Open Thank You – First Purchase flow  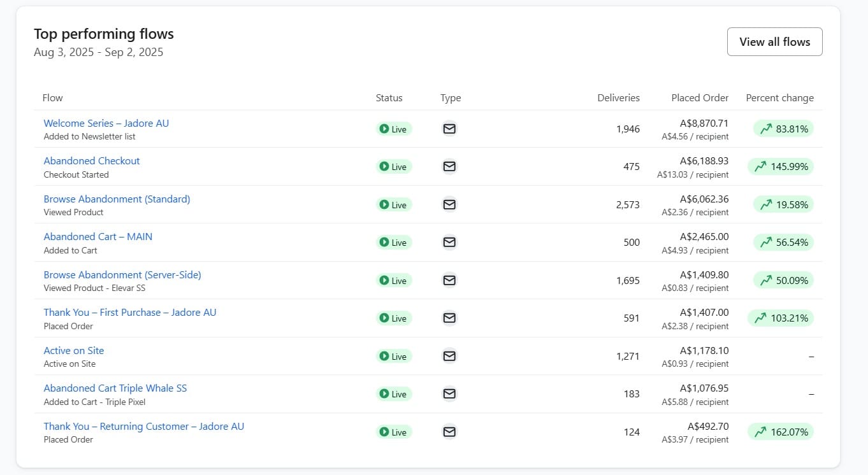[x=129, y=312]
